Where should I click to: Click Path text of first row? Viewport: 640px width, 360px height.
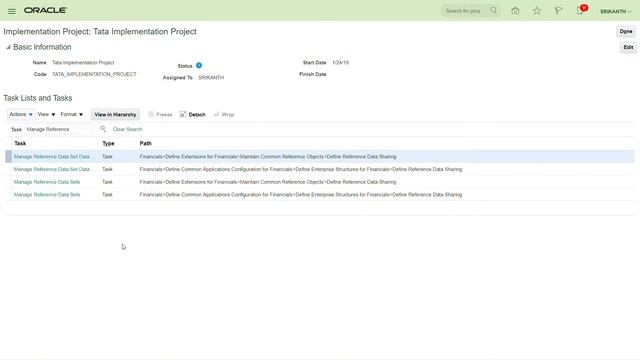coord(268,156)
